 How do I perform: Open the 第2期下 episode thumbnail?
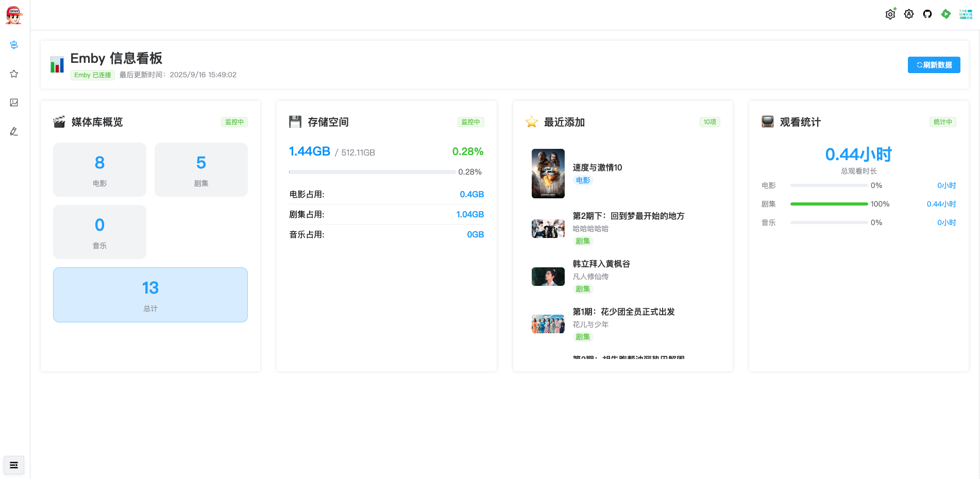pyautogui.click(x=548, y=229)
